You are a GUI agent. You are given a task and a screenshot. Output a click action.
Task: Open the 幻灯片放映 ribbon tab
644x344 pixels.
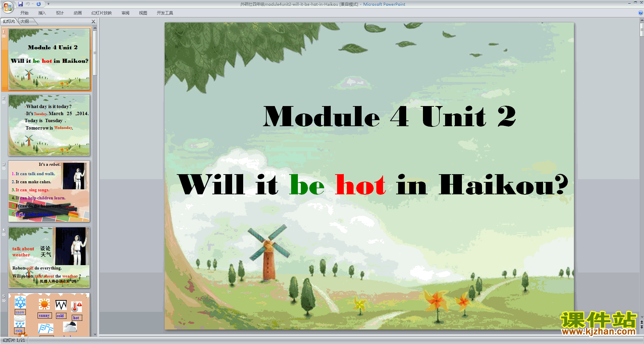click(x=101, y=13)
